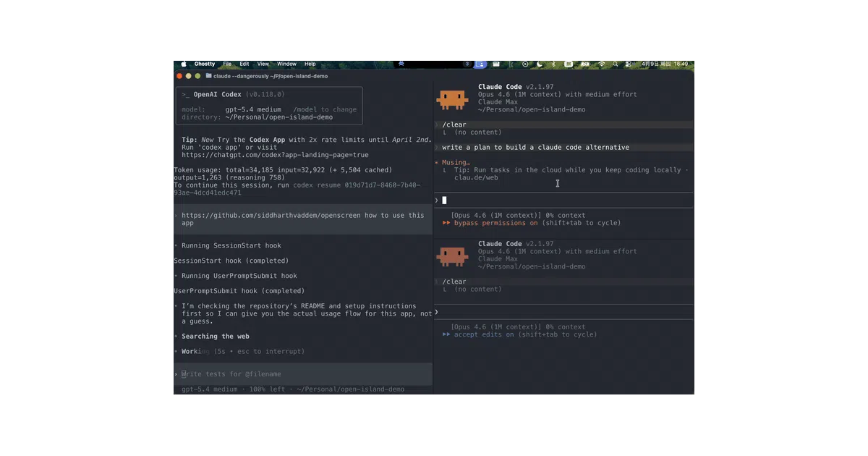Focus the Codex prompt 'Write tests for @filename'

231,374
